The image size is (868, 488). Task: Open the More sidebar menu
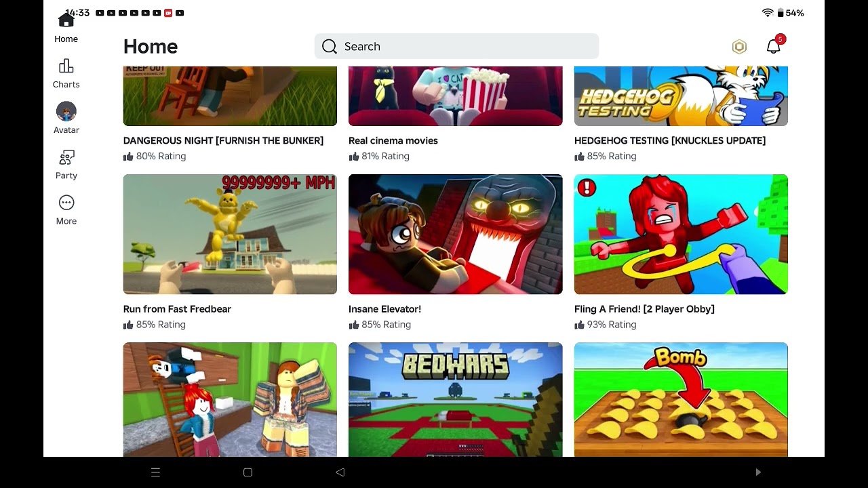(x=66, y=203)
